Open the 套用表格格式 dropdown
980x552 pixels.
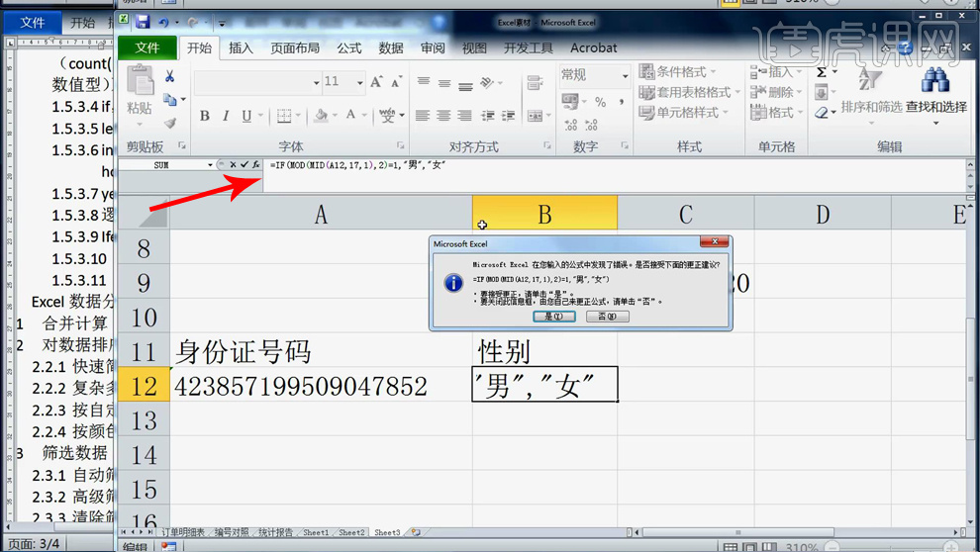[x=689, y=92]
